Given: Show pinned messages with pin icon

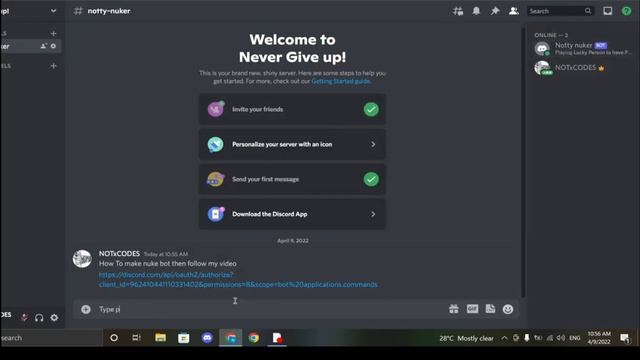Looking at the screenshot, I should pyautogui.click(x=495, y=11).
